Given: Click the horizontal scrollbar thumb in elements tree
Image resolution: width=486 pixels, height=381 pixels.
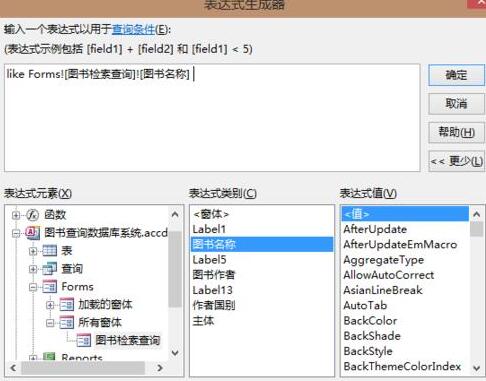Looking at the screenshot, I should pos(83,368).
